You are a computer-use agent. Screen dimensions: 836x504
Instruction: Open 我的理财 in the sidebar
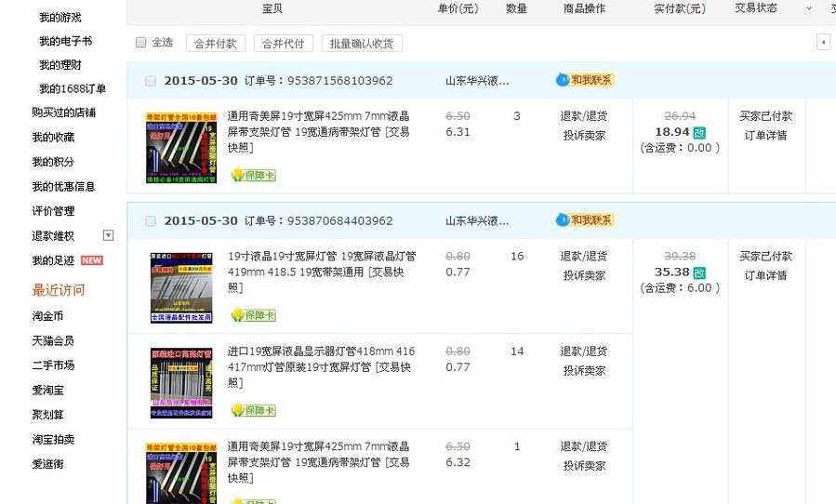click(60, 65)
